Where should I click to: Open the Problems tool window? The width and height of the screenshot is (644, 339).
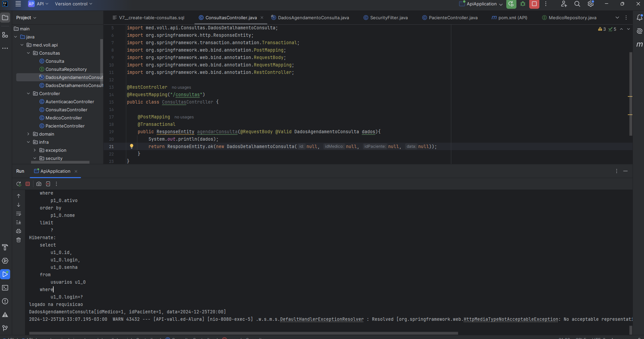[x=5, y=301]
